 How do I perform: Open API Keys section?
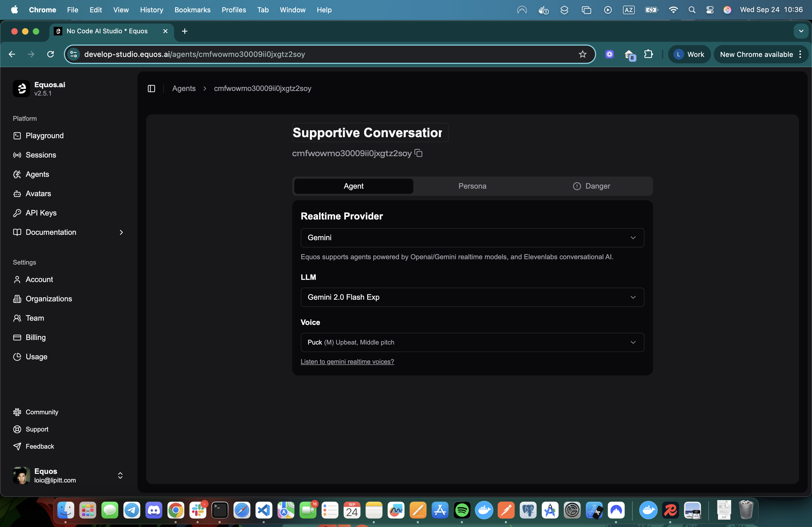tap(41, 213)
